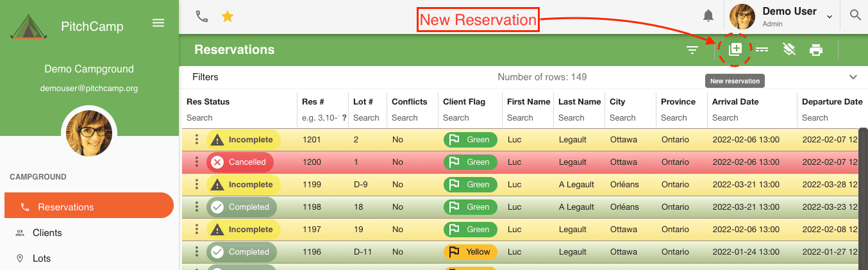Open row menu for reservation 1200
Viewport: 868px width, 270px height.
tap(197, 162)
